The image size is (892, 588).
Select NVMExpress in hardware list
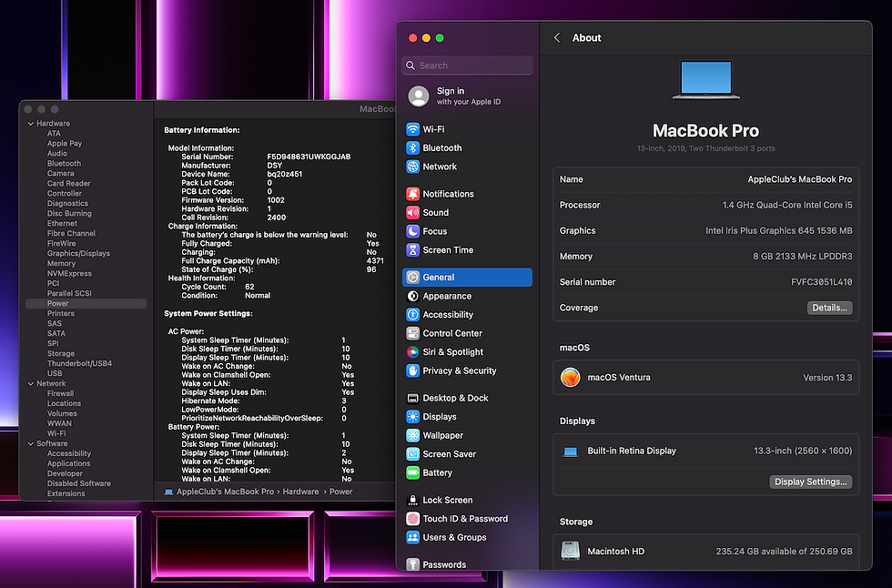[69, 274]
